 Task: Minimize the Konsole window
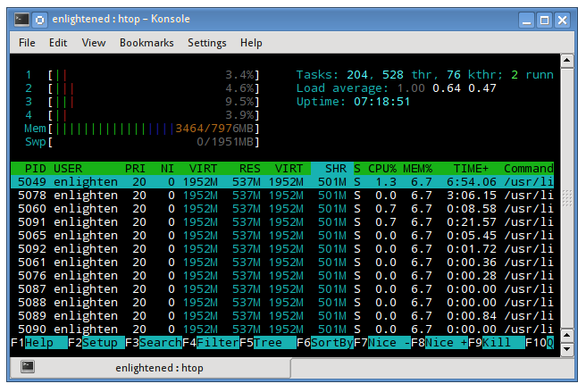click(x=526, y=20)
